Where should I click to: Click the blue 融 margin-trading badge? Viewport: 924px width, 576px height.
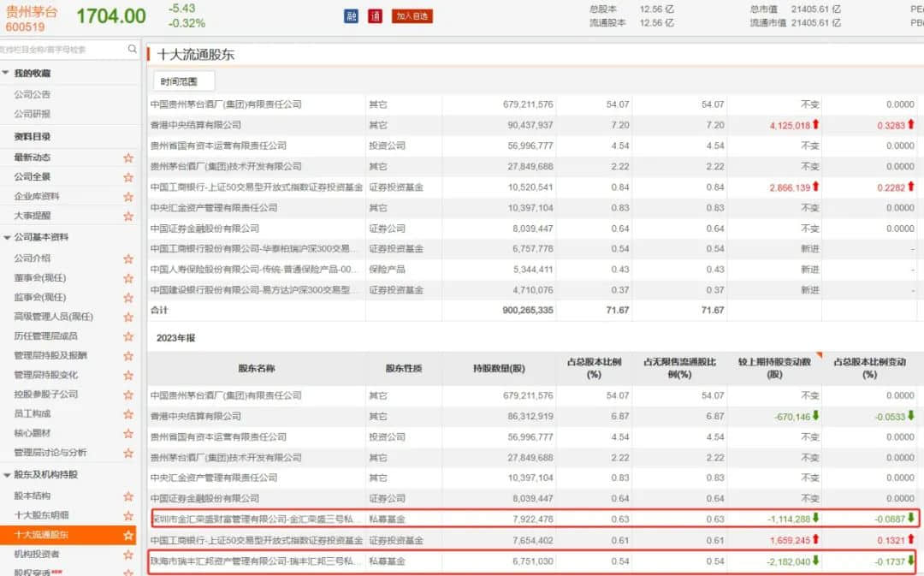352,16
